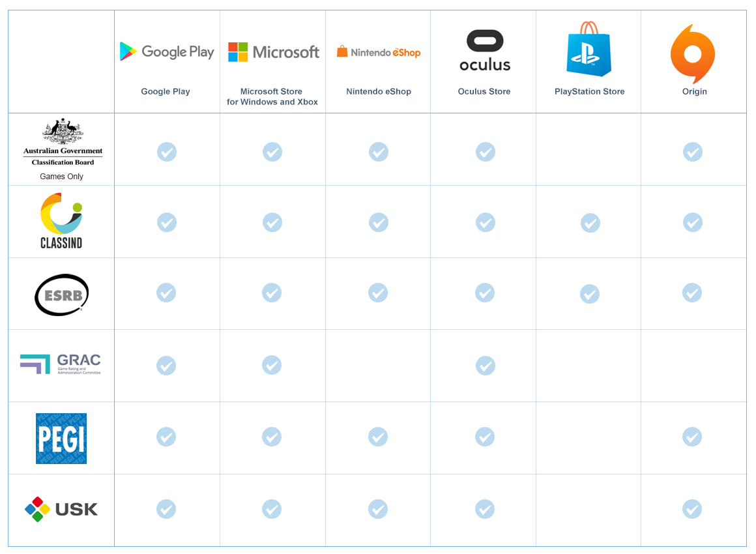Image resolution: width=756 pixels, height=554 pixels.
Task: Click the PEGI checkmark under Origin
Action: tap(692, 437)
